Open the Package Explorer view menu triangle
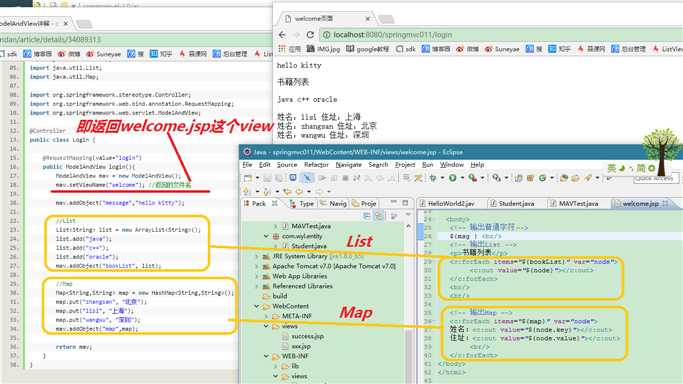 click(408, 215)
